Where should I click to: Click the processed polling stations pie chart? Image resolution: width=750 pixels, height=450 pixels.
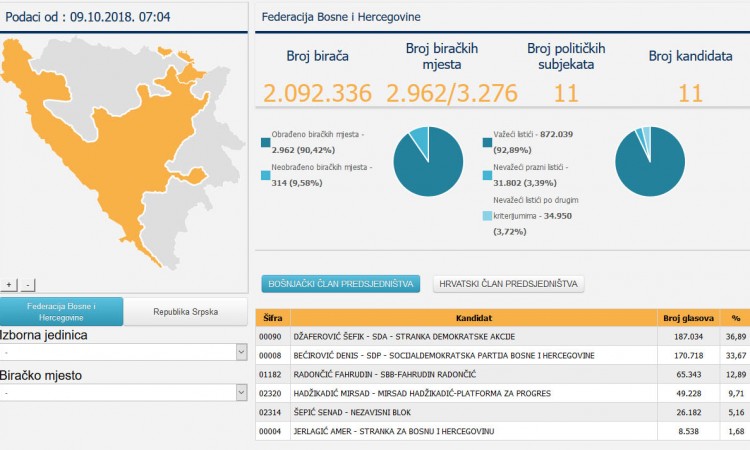[x=427, y=161]
